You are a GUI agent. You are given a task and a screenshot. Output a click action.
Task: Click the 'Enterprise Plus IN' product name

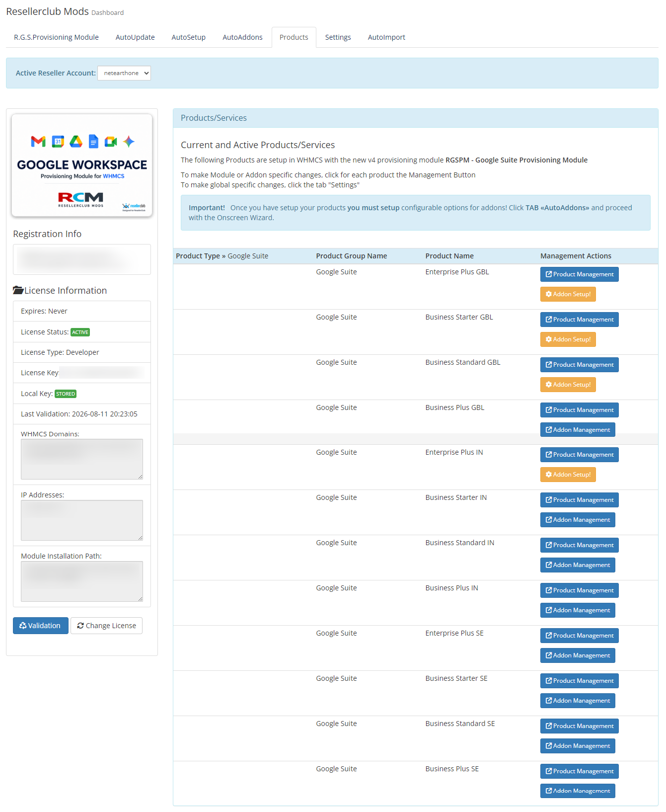tap(454, 452)
